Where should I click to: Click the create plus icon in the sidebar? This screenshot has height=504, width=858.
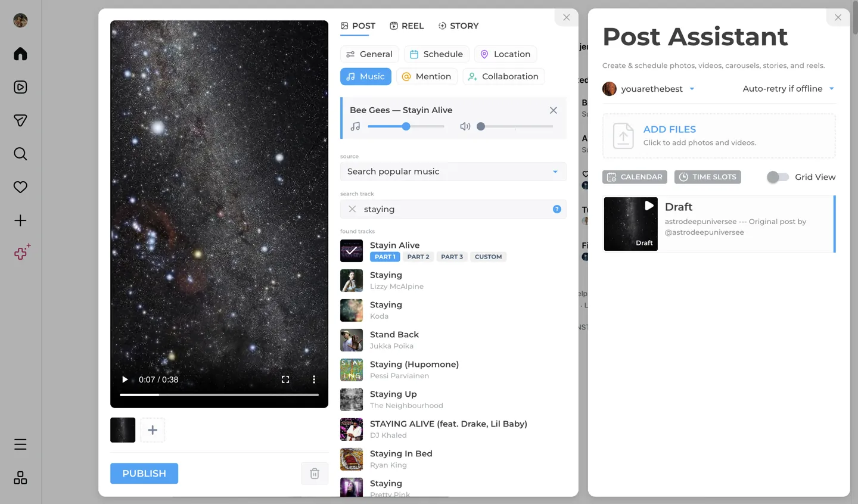20,220
